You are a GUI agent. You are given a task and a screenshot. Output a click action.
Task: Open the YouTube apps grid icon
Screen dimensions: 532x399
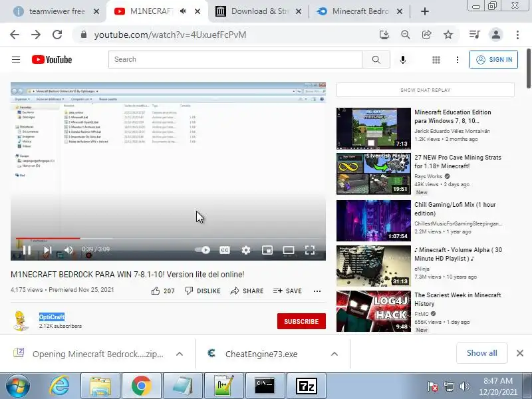coord(436,60)
